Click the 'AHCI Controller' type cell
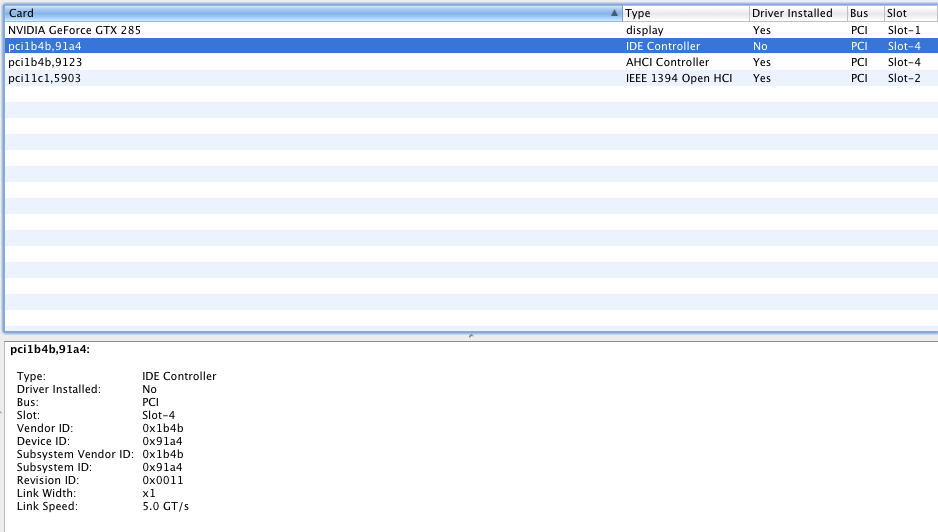938x532 pixels. (x=667, y=62)
